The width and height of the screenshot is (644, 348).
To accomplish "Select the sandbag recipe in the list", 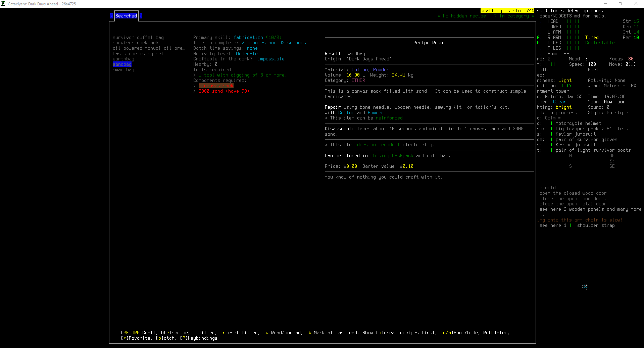I will [x=122, y=64].
